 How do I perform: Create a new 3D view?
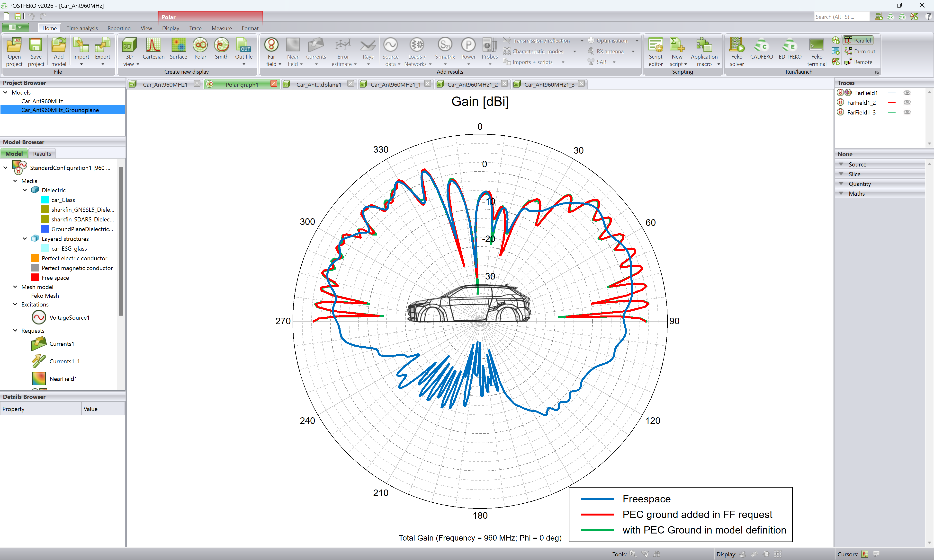click(129, 52)
